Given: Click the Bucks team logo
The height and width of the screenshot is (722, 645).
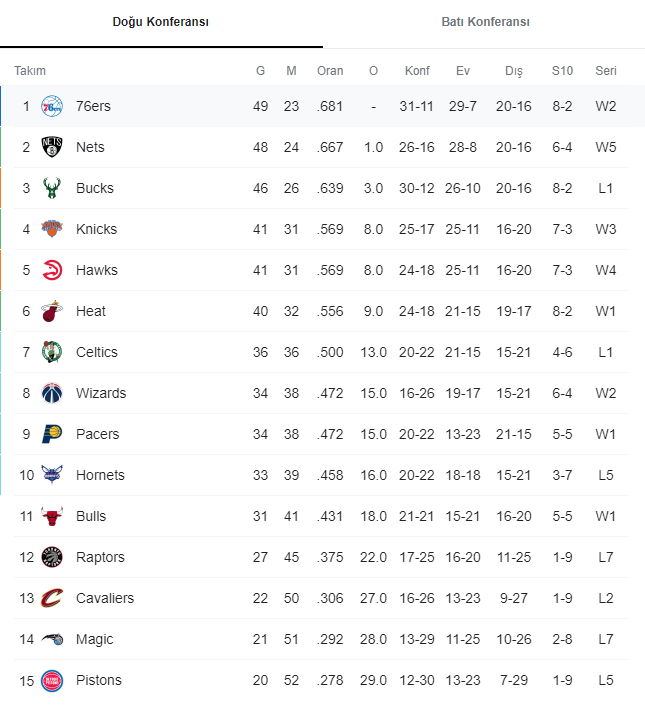Looking at the screenshot, I should point(52,188).
